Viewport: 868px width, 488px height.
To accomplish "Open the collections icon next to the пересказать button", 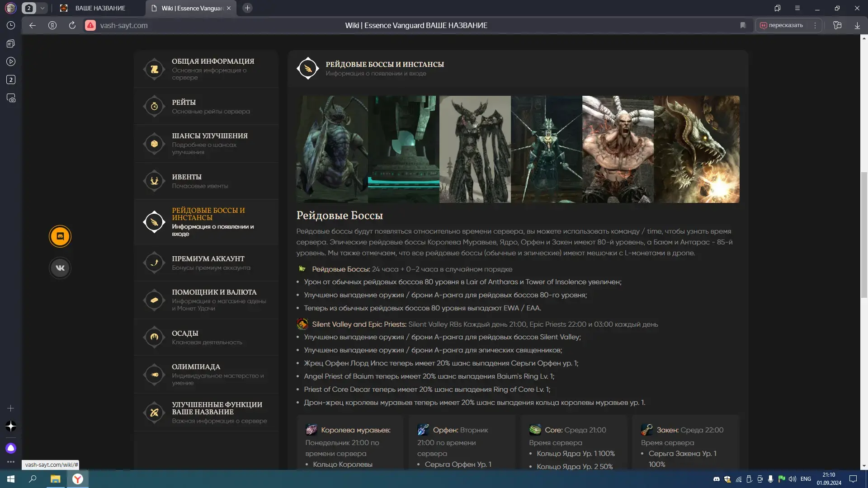I will click(x=837, y=25).
